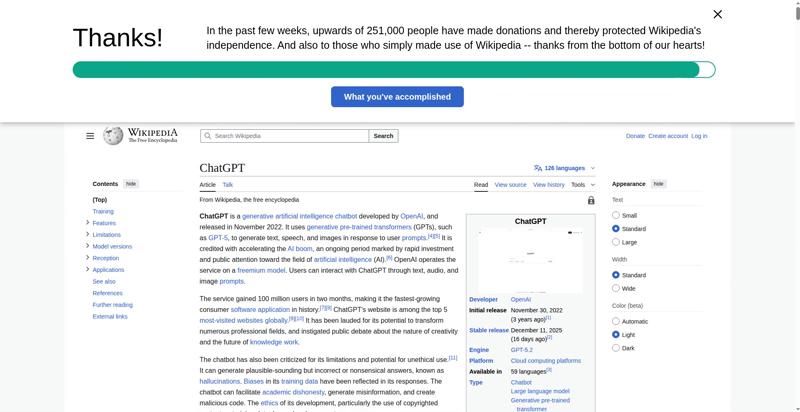Open the hamburger main menu
The height and width of the screenshot is (412, 800).
point(90,136)
